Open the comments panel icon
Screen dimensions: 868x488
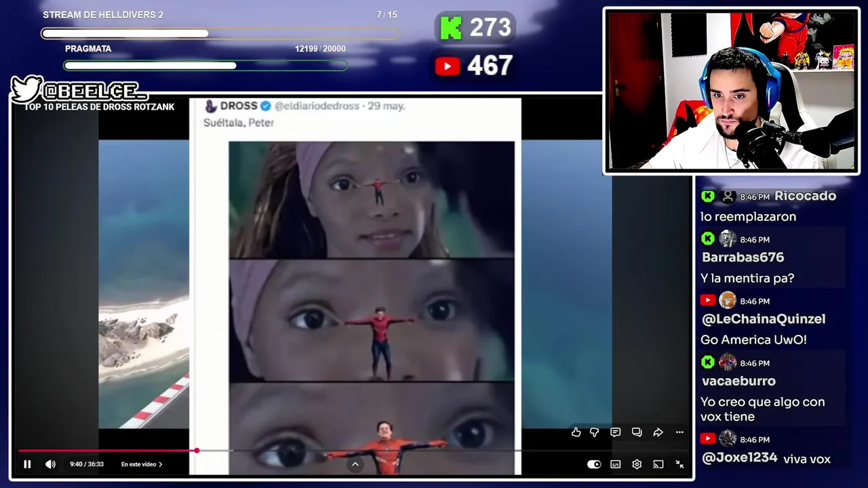[x=615, y=432]
